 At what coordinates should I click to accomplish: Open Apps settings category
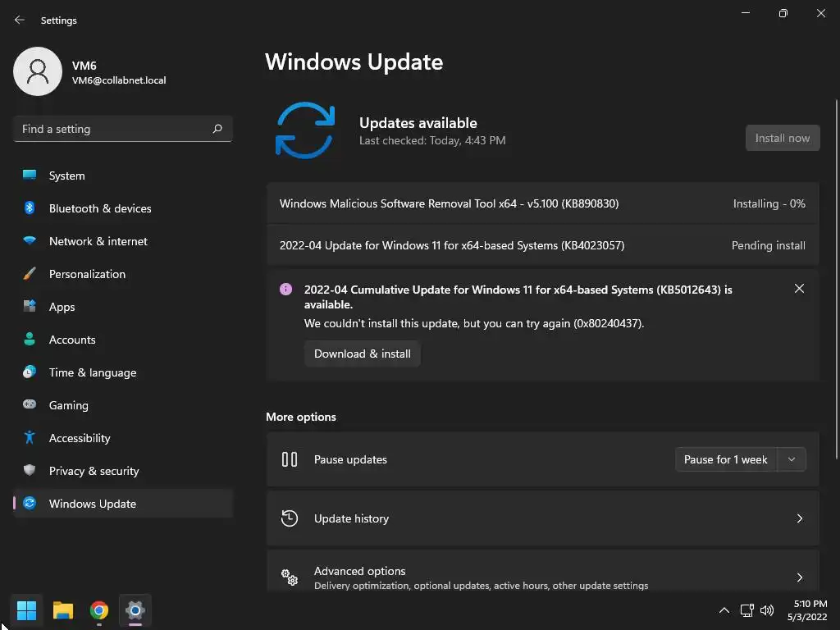(x=123, y=307)
